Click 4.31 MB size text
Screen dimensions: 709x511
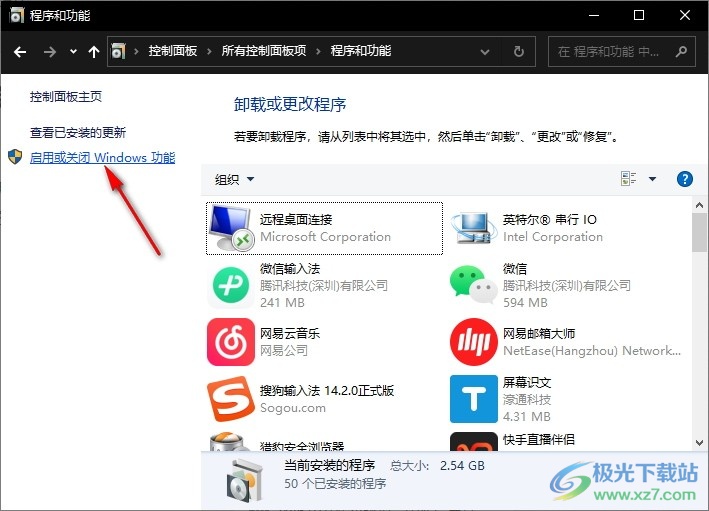527,416
